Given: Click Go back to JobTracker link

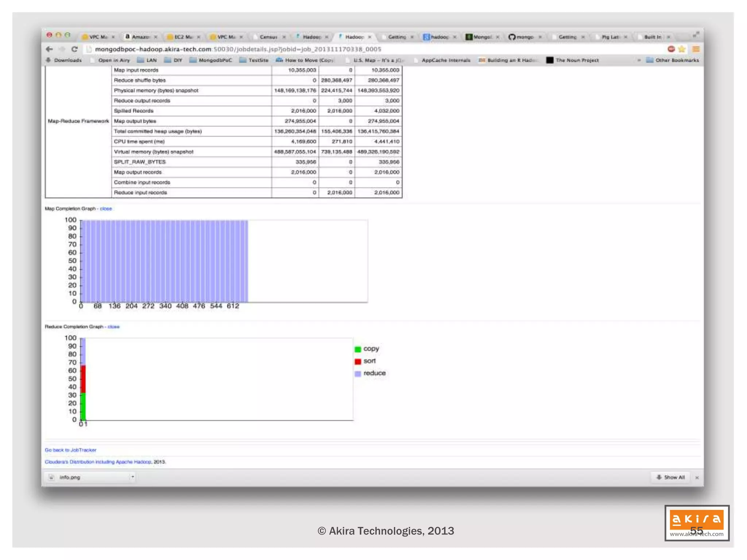Looking at the screenshot, I should [70, 450].
